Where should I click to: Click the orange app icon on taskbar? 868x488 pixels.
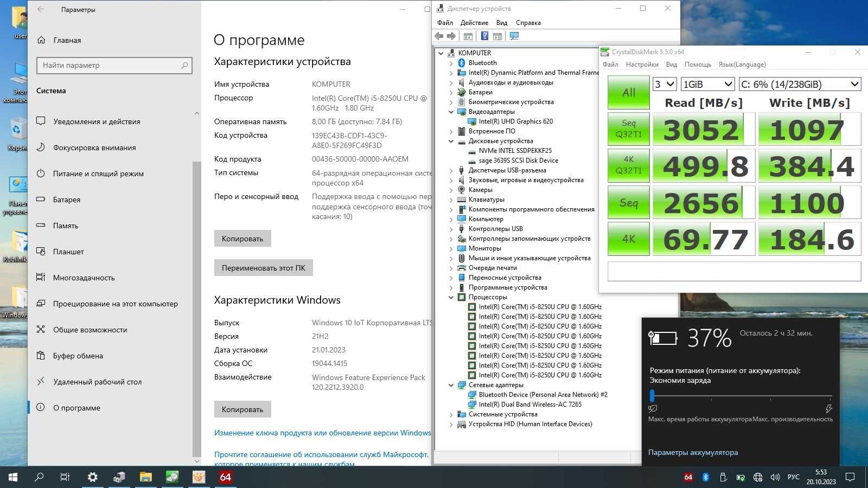coord(199,477)
